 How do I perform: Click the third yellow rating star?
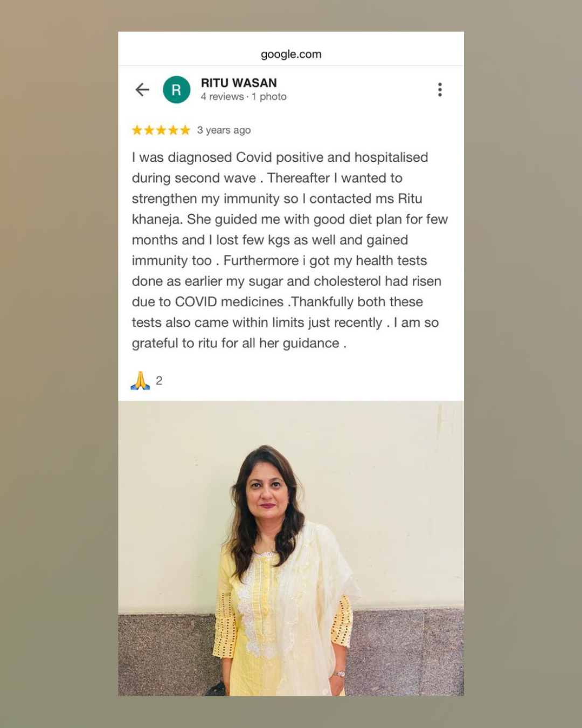tap(161, 130)
